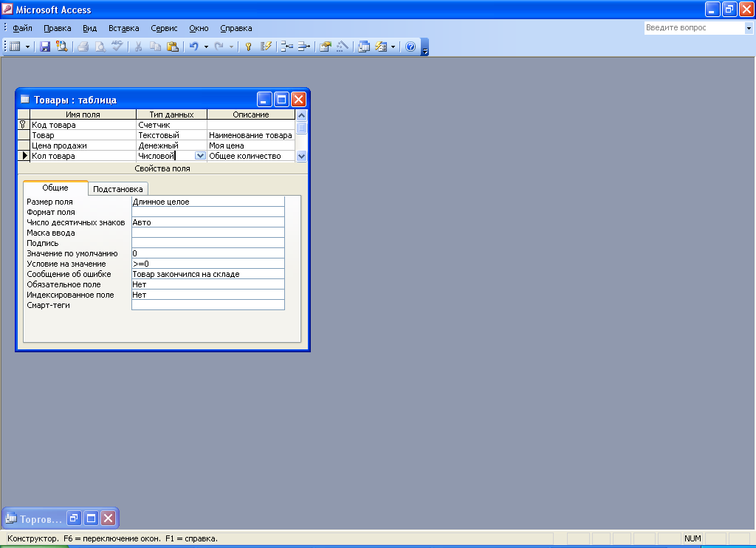Click the Print Preview icon
The image size is (756, 548).
(x=100, y=47)
